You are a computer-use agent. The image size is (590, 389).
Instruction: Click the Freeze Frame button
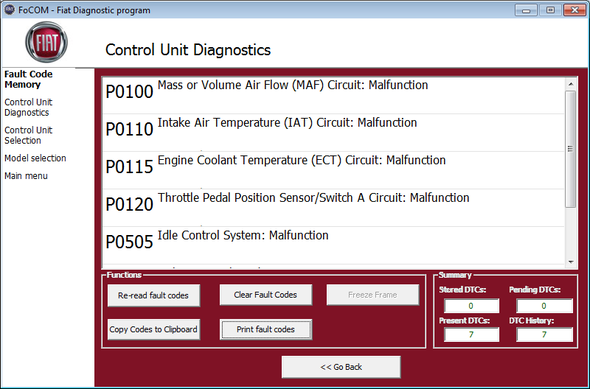(x=373, y=295)
